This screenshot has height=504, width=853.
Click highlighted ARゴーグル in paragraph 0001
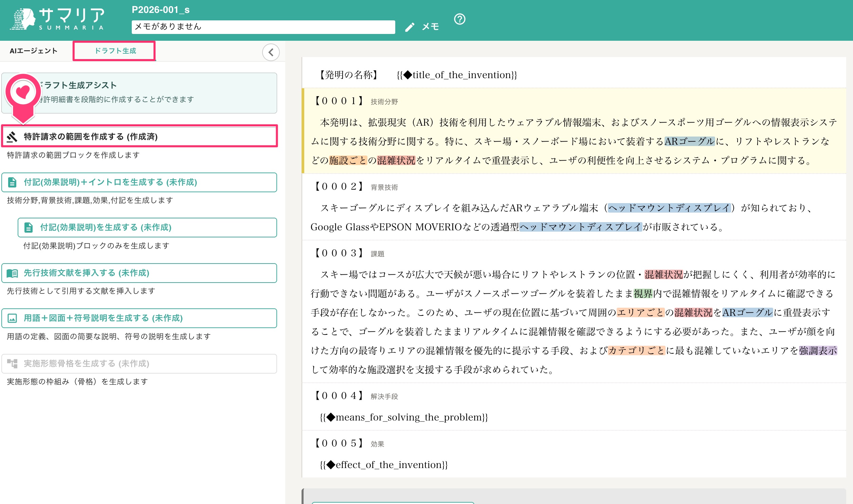coord(689,141)
